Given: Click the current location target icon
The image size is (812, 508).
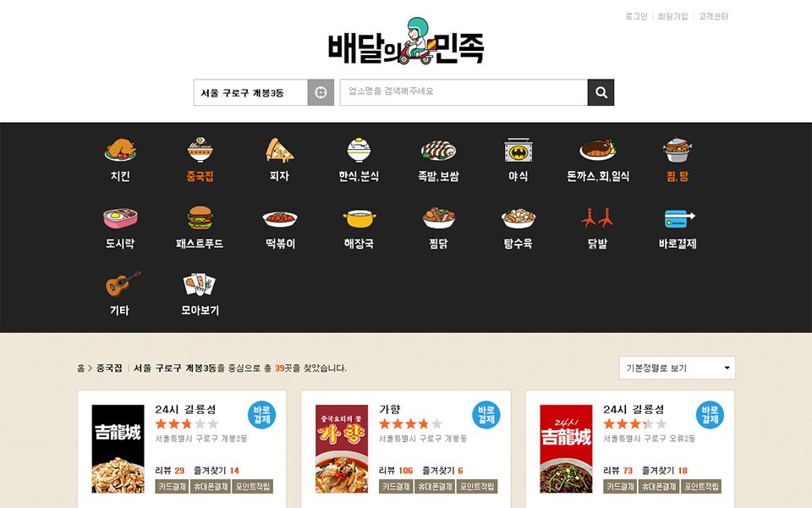Looking at the screenshot, I should point(321,92).
